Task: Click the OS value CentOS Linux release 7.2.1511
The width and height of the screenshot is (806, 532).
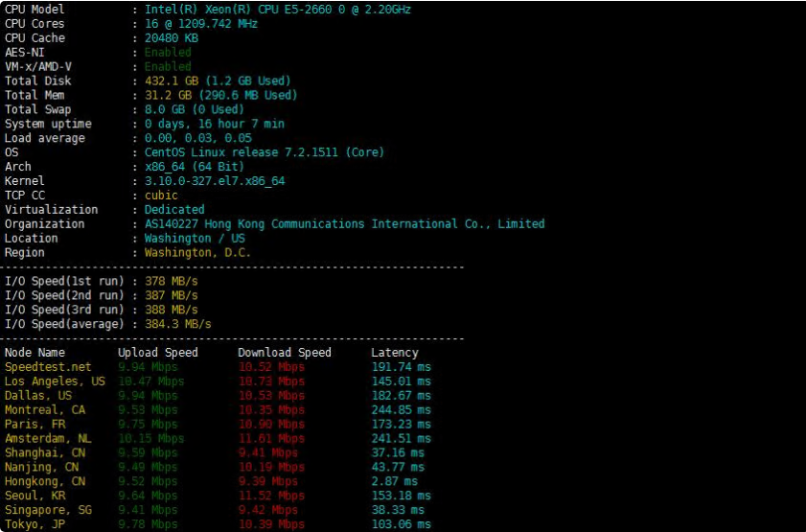Action: tap(265, 152)
